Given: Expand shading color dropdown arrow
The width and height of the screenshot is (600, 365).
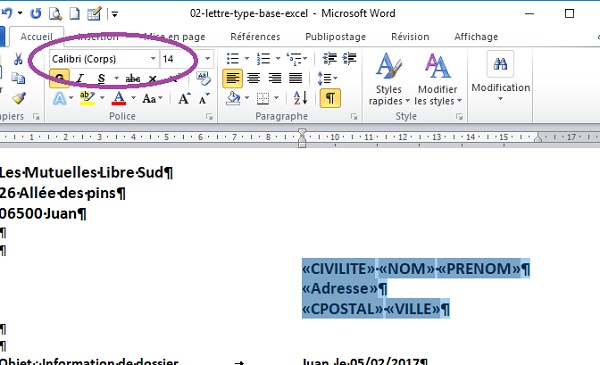Looking at the screenshot, I should pos(246,98).
